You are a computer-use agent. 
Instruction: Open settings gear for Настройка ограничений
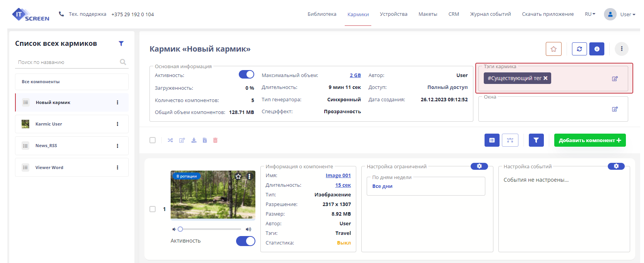[479, 166]
